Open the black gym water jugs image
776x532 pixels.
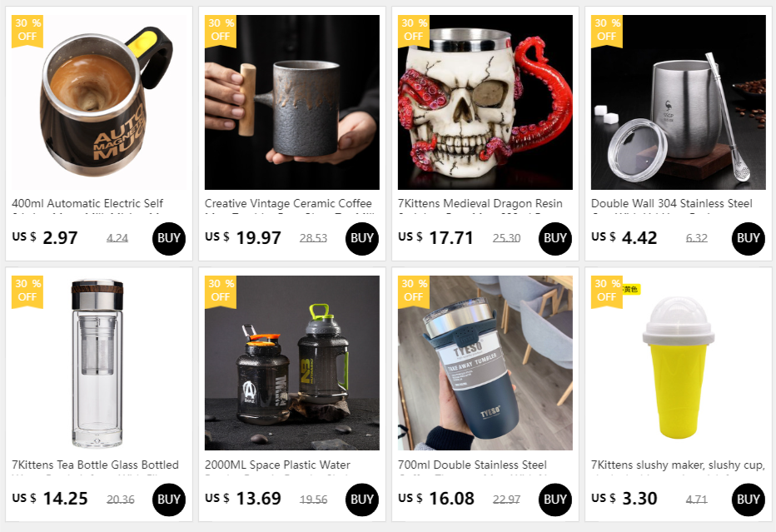[292, 363]
